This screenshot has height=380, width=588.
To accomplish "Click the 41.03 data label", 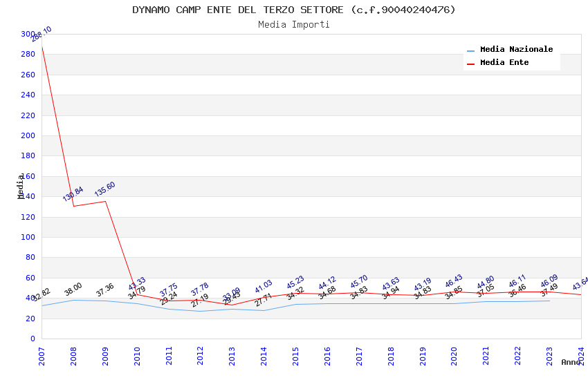I will (264, 287).
